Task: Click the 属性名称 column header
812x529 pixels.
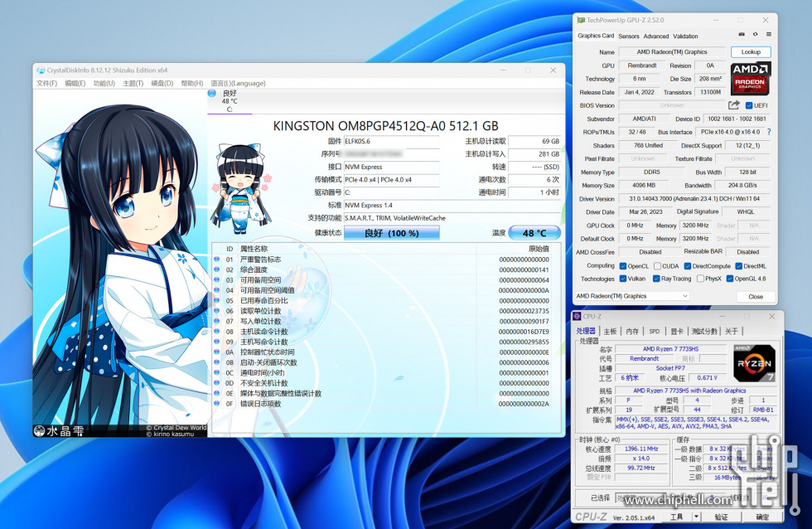Action: [x=254, y=249]
